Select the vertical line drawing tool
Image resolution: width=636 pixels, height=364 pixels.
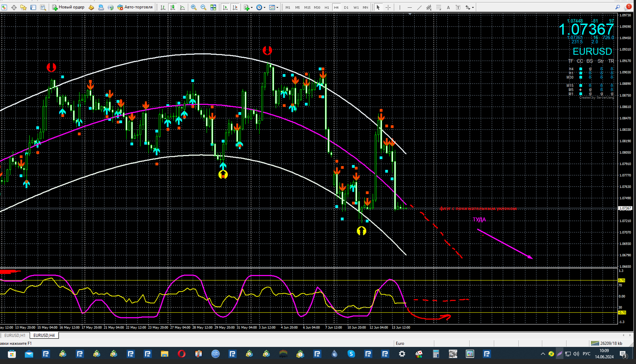pos(400,7)
